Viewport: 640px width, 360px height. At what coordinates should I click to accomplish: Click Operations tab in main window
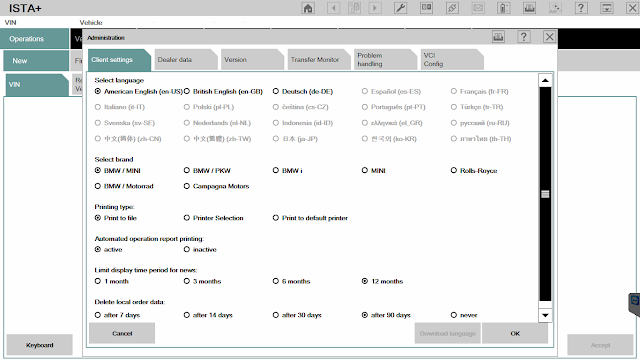click(35, 39)
